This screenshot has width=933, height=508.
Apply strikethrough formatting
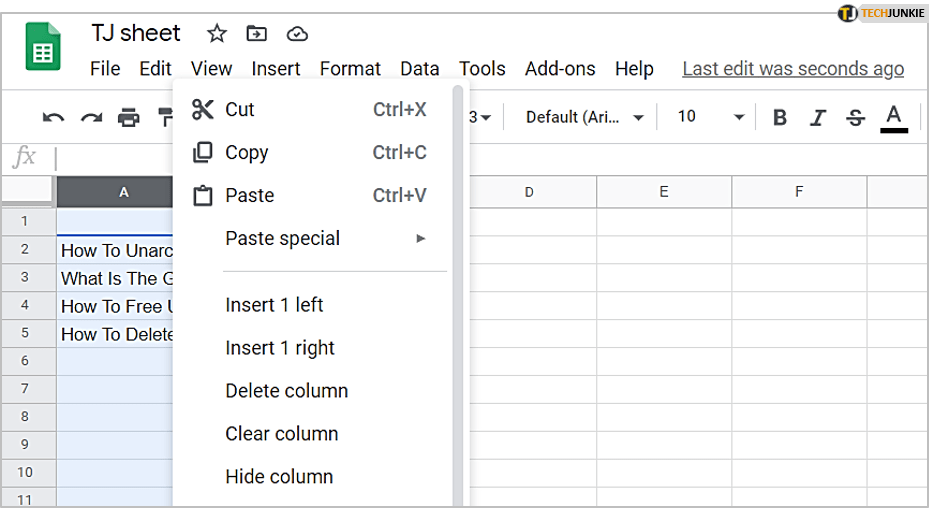click(855, 118)
